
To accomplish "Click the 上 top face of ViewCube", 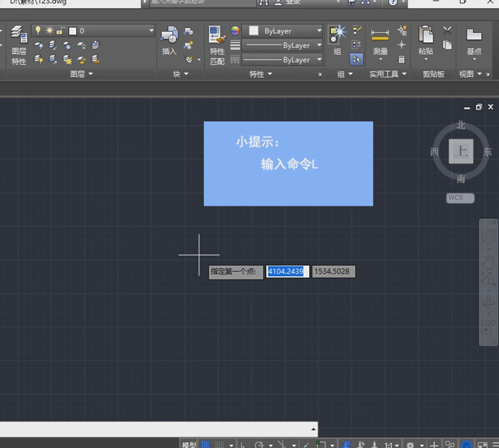I will [461, 152].
